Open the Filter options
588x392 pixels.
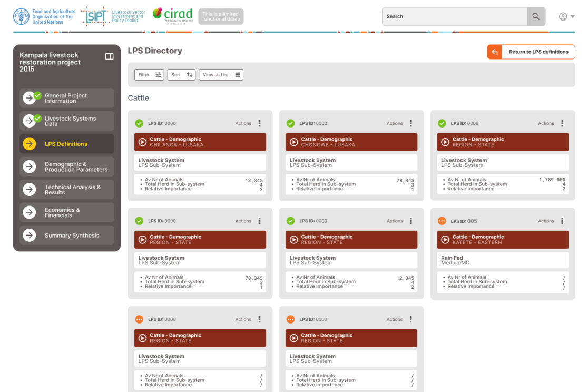tap(149, 75)
